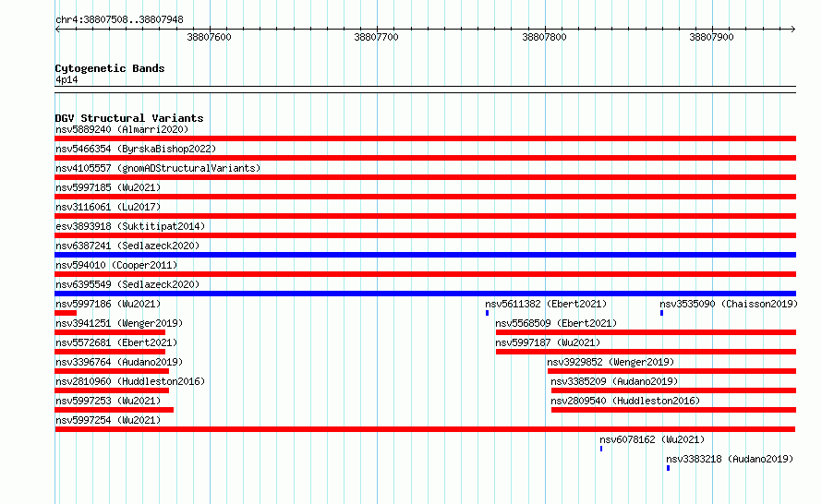Select nsv6078162 (Wu2021) label
This screenshot has height=504, width=822.
tap(652, 439)
